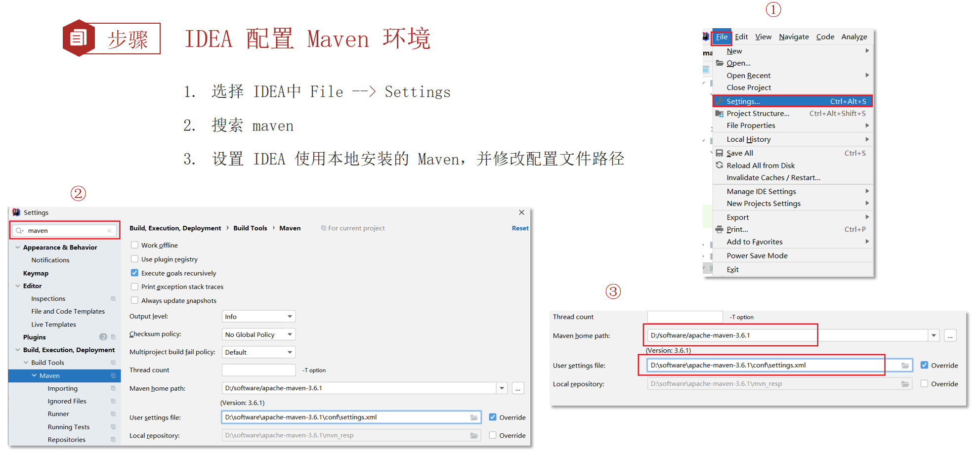The height and width of the screenshot is (454, 980).
Task: Browse User settings file folder icon in Settings dialog
Action: click(x=474, y=417)
